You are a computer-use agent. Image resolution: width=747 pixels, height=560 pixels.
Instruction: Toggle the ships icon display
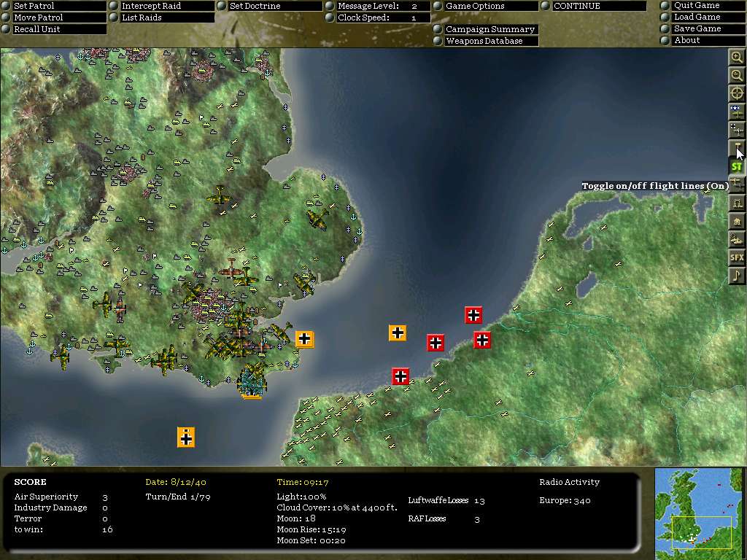point(737,239)
